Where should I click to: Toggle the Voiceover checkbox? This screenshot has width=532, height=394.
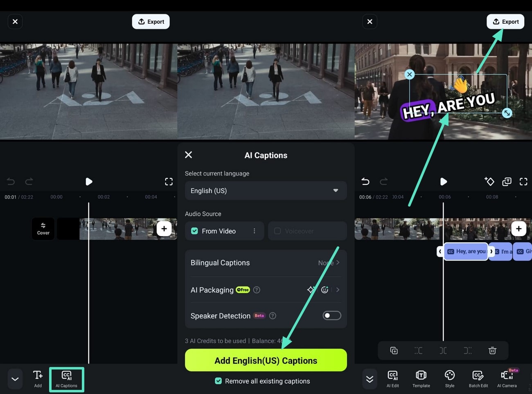277,231
